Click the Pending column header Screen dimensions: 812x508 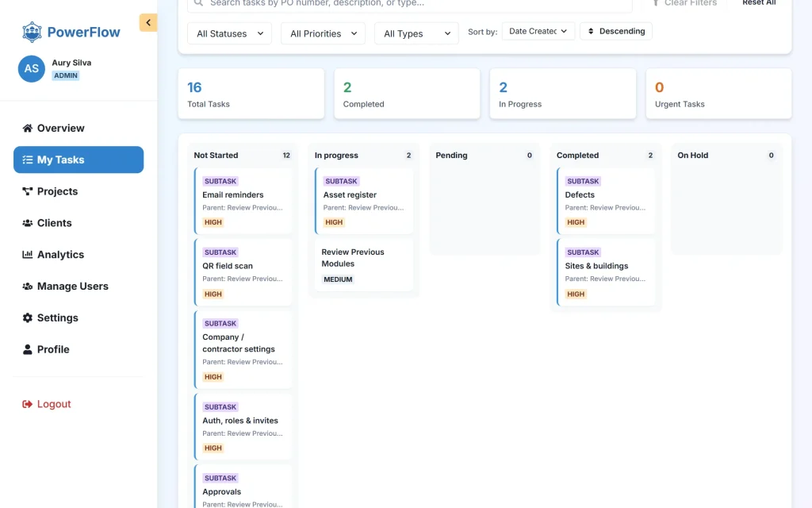[451, 155]
